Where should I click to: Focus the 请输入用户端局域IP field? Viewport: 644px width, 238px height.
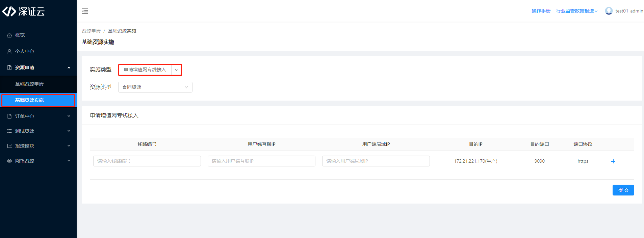tap(376, 161)
